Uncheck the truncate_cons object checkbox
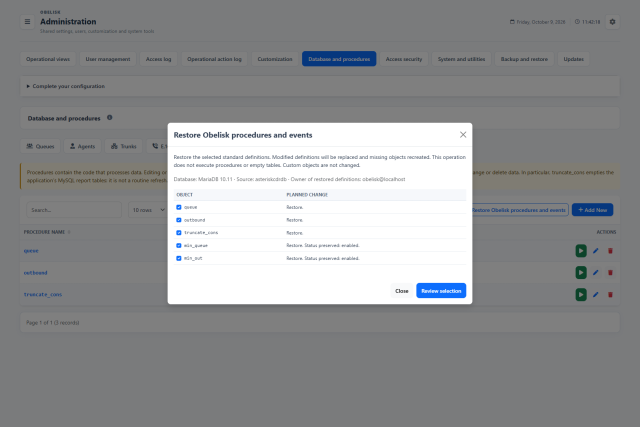The image size is (640, 427). click(179, 233)
